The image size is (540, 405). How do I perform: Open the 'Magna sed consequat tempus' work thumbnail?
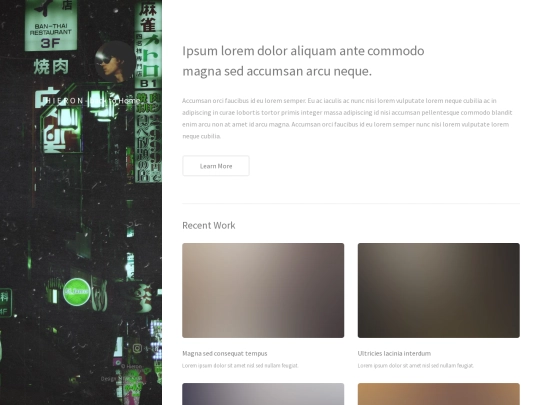coord(263,290)
